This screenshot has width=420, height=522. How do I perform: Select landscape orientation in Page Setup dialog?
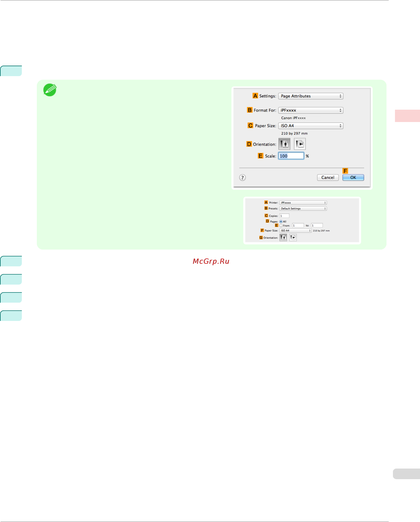pos(300,144)
